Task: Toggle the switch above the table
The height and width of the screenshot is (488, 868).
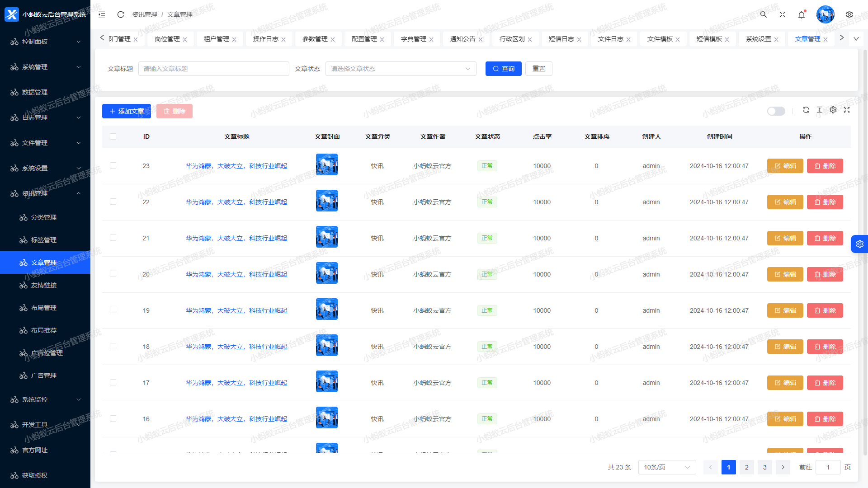Action: pyautogui.click(x=776, y=111)
